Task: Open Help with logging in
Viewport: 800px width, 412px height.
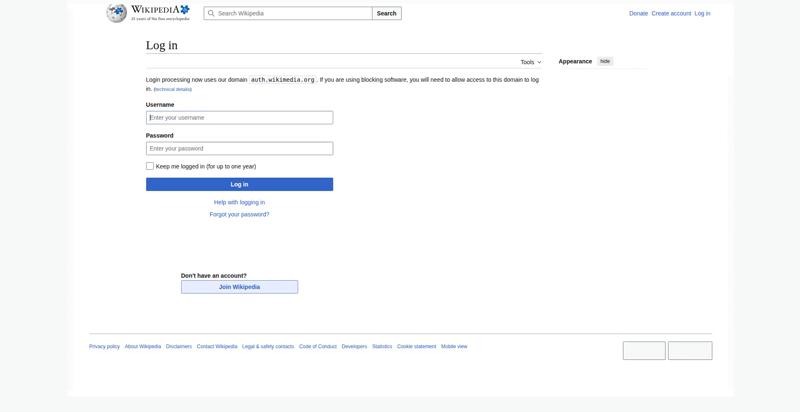Action: coord(239,203)
